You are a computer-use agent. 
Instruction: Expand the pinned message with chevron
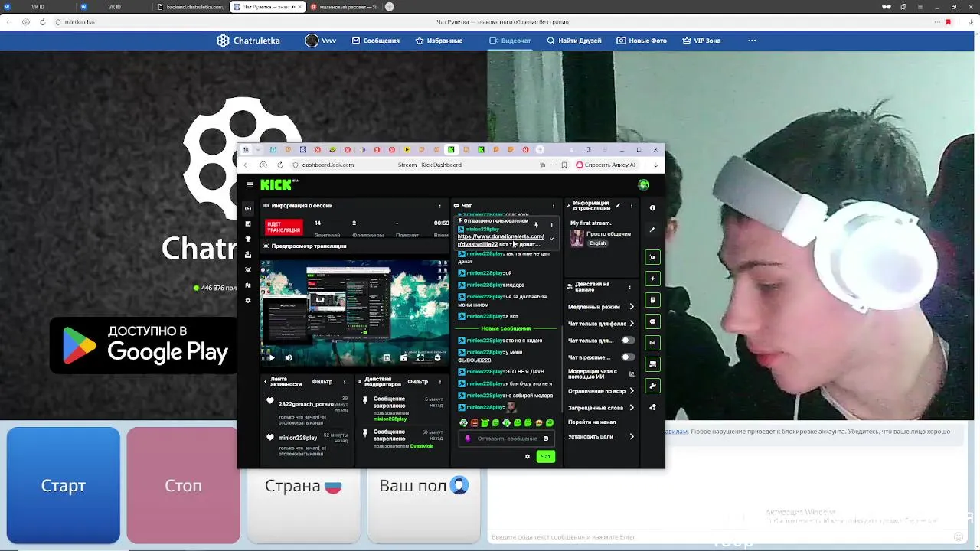(551, 239)
